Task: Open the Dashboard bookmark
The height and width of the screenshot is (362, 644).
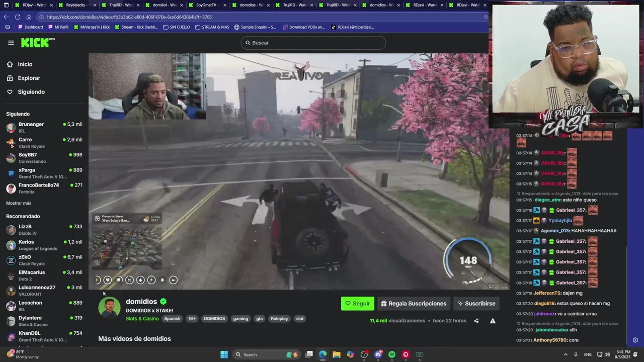Action: click(x=30, y=27)
